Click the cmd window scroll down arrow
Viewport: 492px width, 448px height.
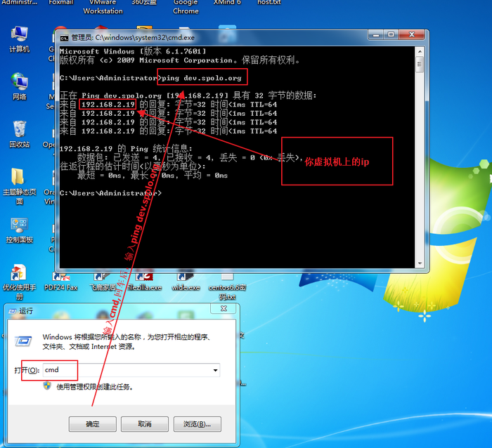coord(420,263)
